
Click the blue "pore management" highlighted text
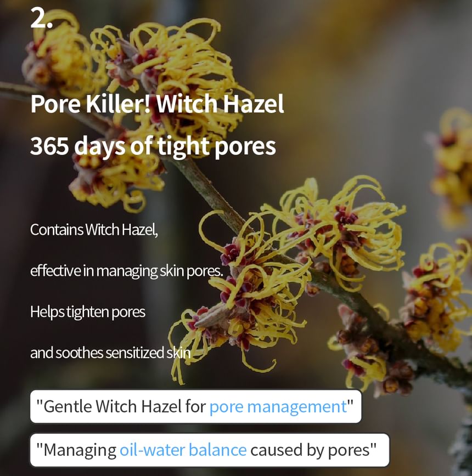click(x=278, y=406)
